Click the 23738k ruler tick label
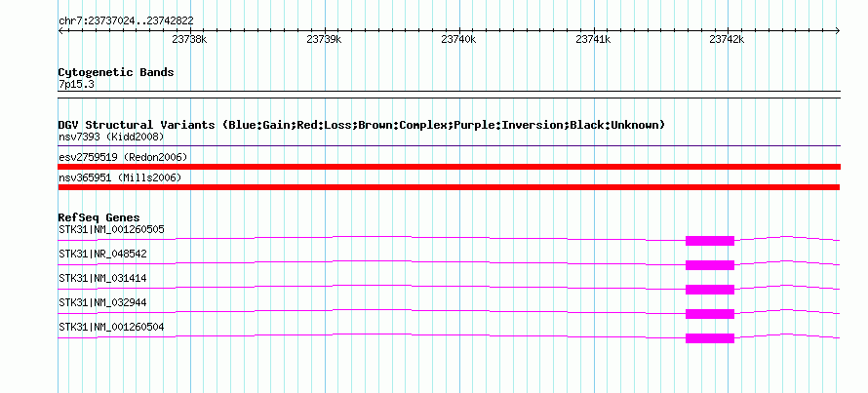This screenshot has width=868, height=393. 189,40
